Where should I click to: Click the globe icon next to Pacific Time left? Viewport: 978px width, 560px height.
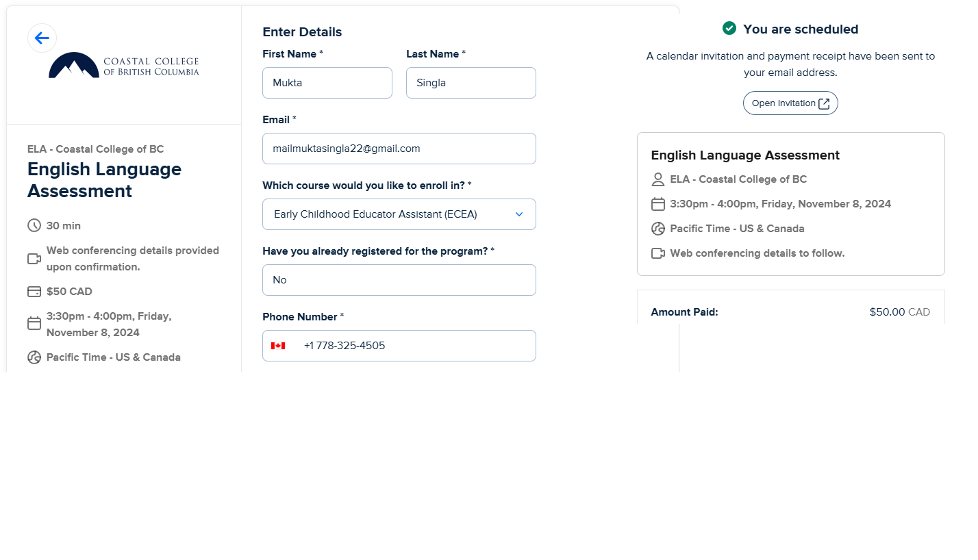tap(34, 357)
